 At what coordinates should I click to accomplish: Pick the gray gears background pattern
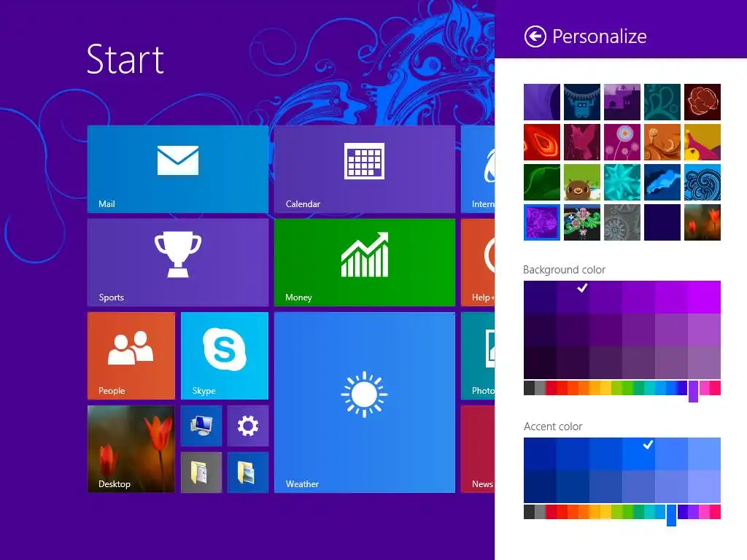click(x=622, y=222)
